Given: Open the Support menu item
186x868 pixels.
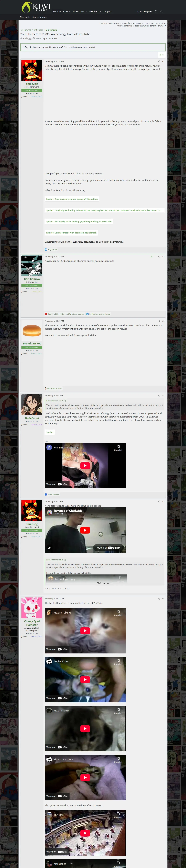Looking at the screenshot, I should coord(107,11).
